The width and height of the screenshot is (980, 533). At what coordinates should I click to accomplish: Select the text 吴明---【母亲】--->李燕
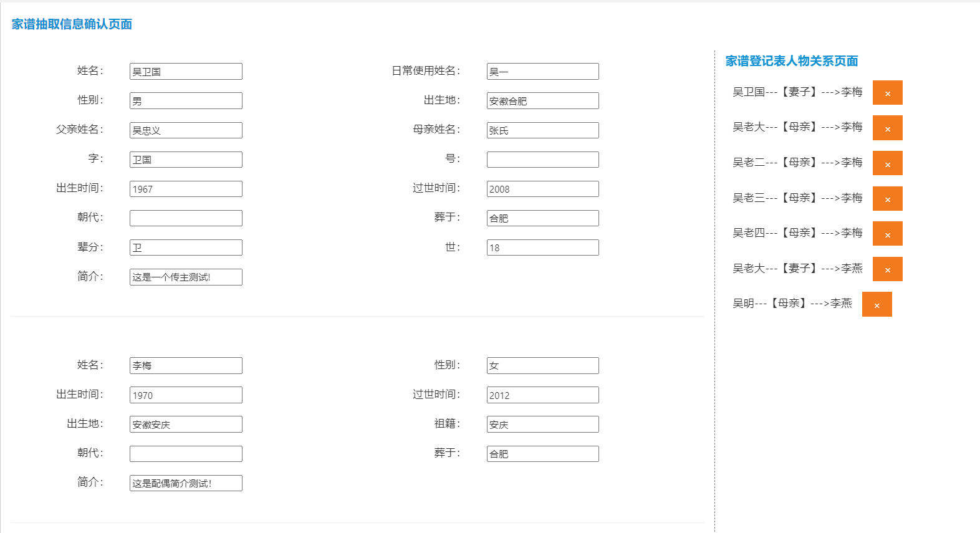(792, 304)
